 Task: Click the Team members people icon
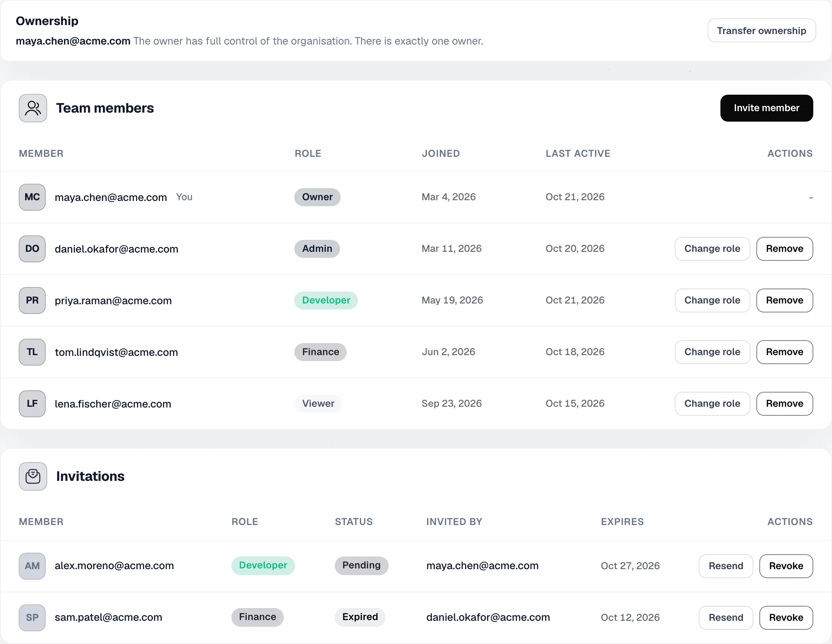tap(33, 108)
